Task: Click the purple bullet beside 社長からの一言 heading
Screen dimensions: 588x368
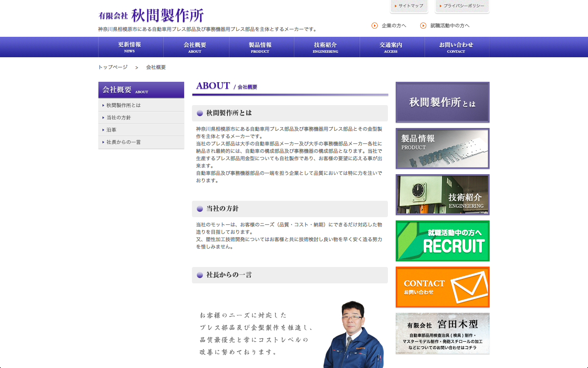Action: 200,275
